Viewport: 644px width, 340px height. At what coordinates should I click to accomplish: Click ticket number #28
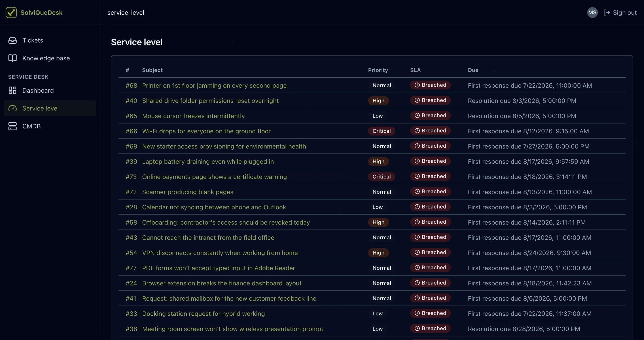click(131, 207)
